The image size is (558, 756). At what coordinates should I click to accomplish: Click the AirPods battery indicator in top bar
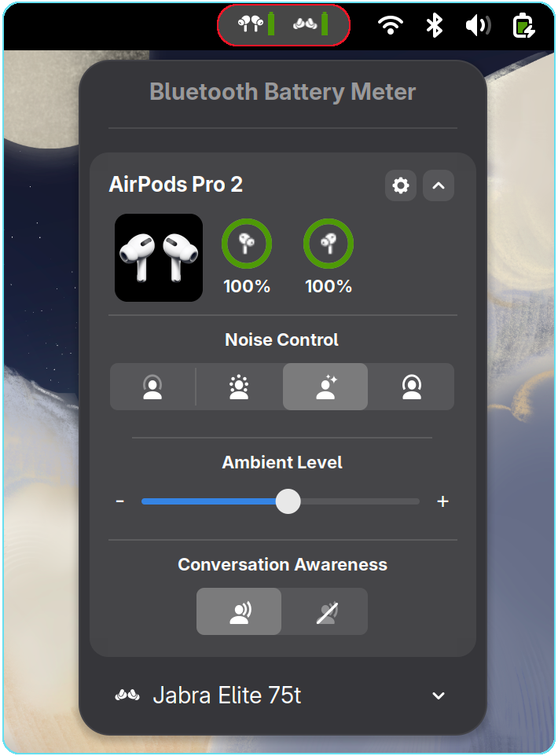258,24
